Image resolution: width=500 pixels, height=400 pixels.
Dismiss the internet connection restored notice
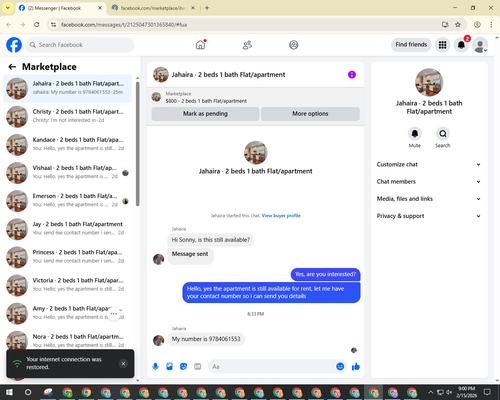[x=123, y=363]
